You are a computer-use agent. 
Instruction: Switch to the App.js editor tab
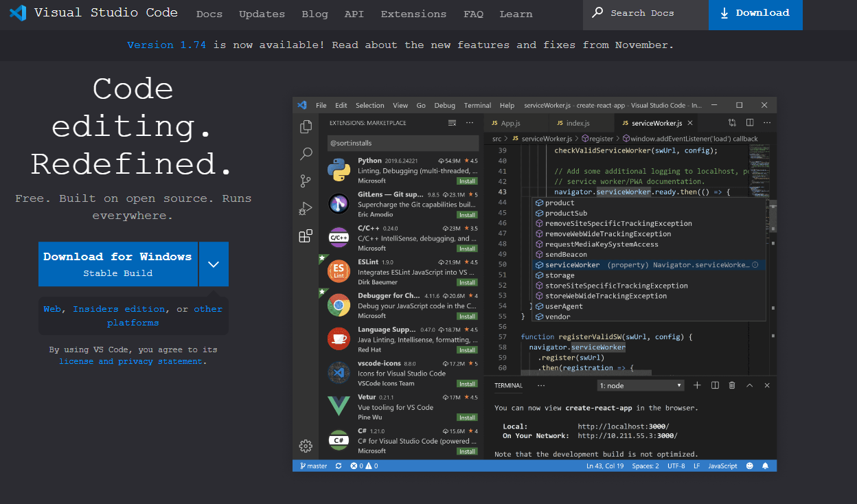(516, 123)
